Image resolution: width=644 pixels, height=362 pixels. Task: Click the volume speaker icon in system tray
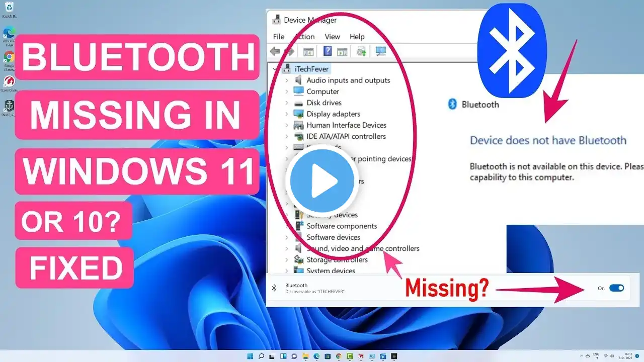(x=612, y=356)
